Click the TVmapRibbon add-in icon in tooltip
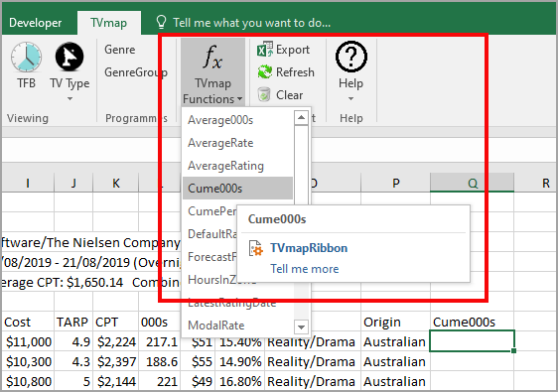 (256, 248)
